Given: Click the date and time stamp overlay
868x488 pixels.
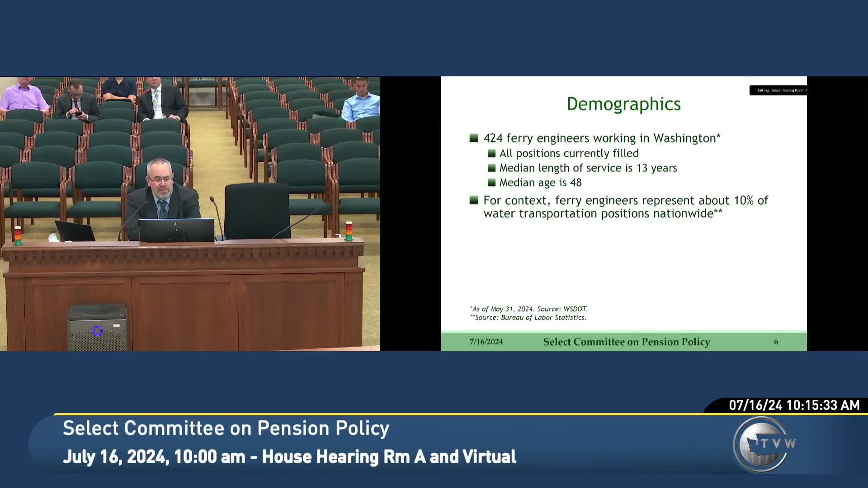Looking at the screenshot, I should point(794,405).
